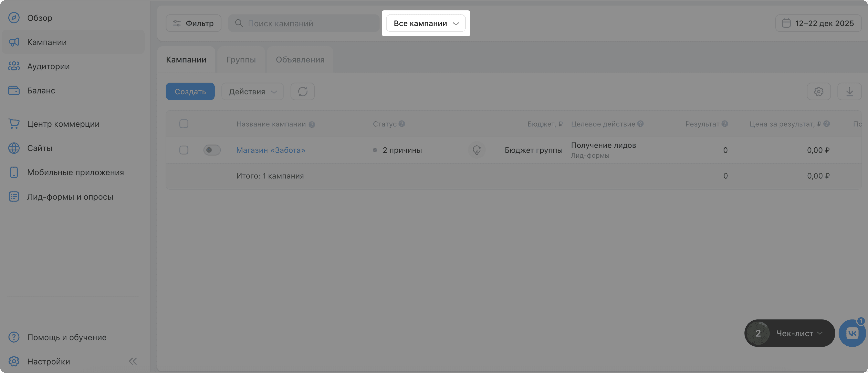Switch to the Объявления tab

point(300,60)
